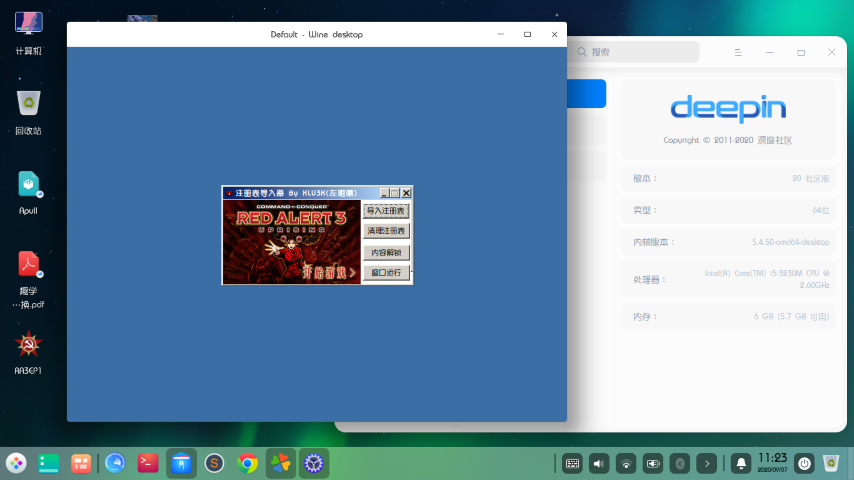Click the 内容解锁 button
The image size is (854, 480).
point(386,253)
